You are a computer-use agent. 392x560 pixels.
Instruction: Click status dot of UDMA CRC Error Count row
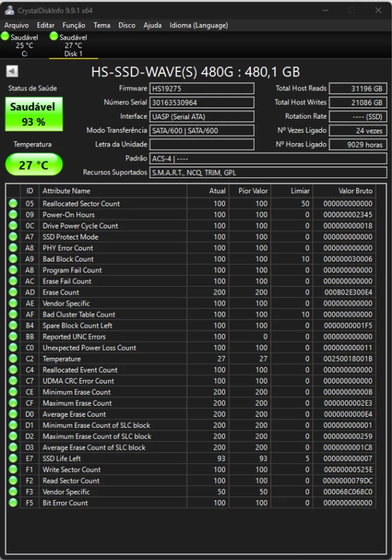pyautogui.click(x=13, y=381)
